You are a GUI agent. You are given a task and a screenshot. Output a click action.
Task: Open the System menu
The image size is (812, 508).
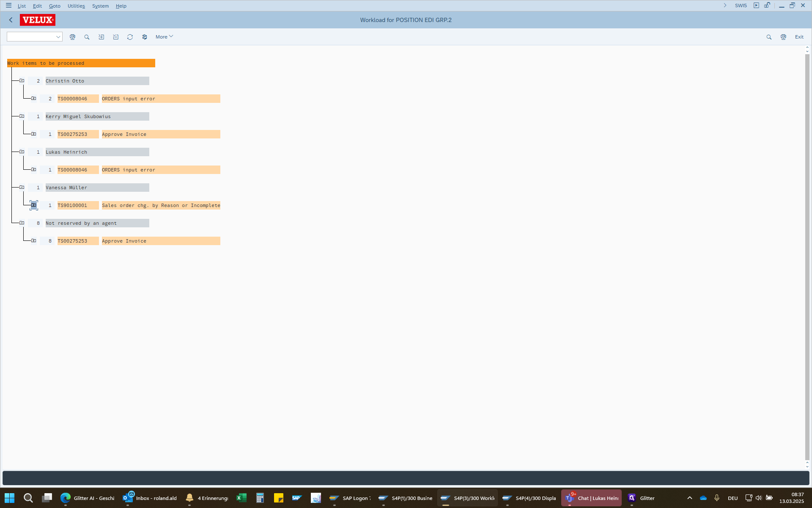[100, 6]
